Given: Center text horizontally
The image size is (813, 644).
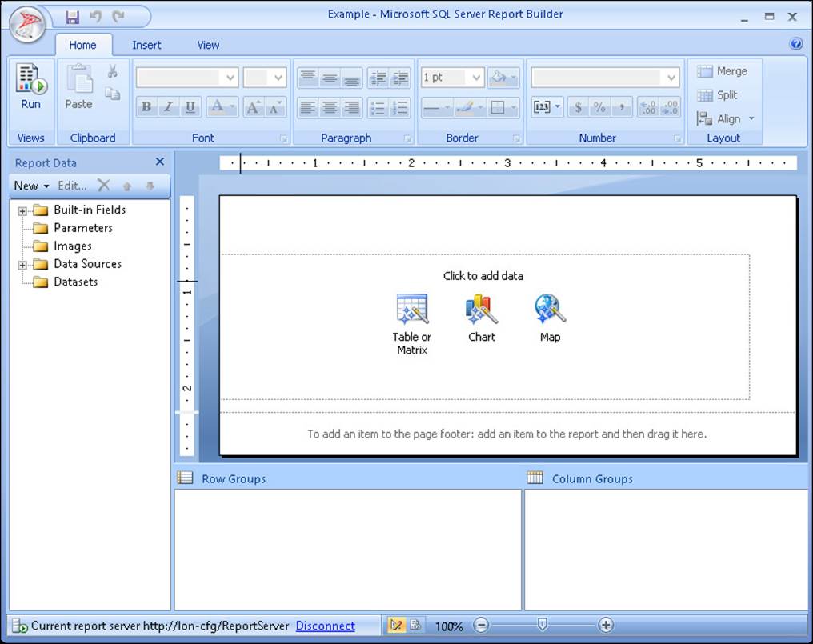Looking at the screenshot, I should 330,108.
